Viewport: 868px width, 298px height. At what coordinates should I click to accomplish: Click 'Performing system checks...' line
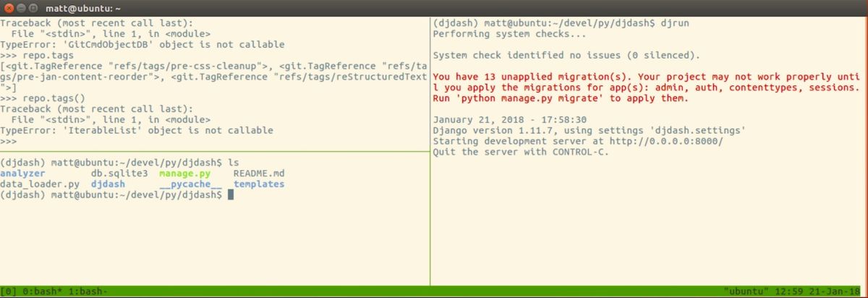tap(509, 34)
